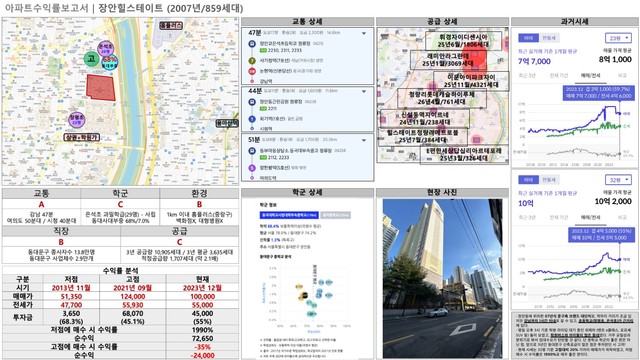The height and width of the screenshot is (360, 640).
Task: Click the e편한세상답십리아르테포레 supply label
Action: [464, 154]
